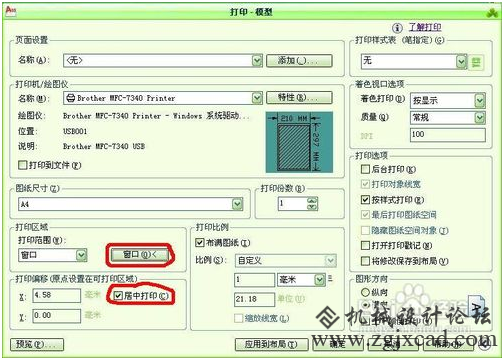Click the 窗口(O)< button
Screen dimensions: 504x360
pyautogui.click(x=139, y=255)
